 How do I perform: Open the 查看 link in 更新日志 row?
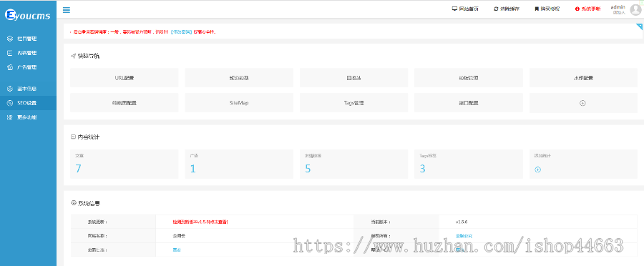tap(177, 250)
